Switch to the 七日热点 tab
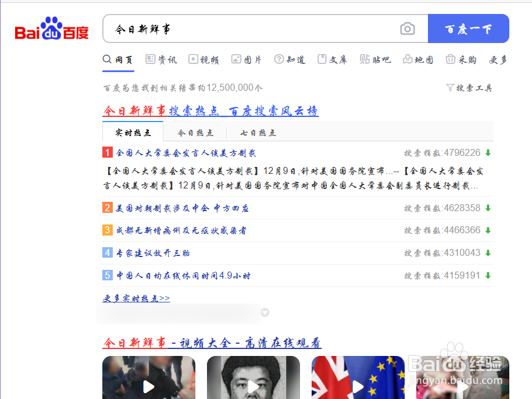Screen dimensions: 532x399 coord(258,133)
